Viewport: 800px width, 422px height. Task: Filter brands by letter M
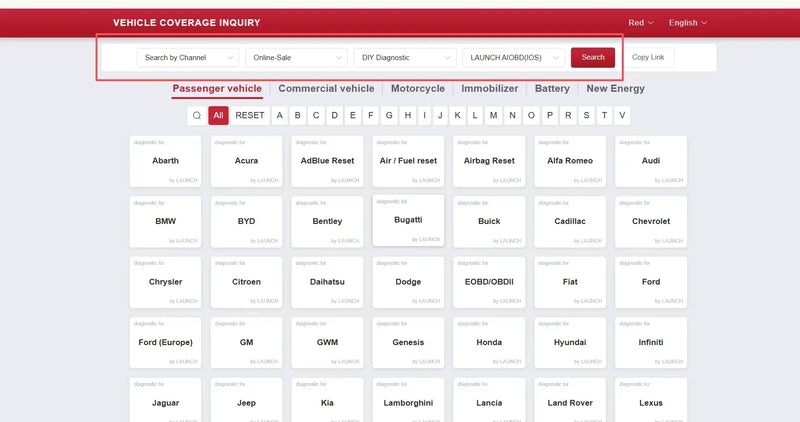click(493, 115)
